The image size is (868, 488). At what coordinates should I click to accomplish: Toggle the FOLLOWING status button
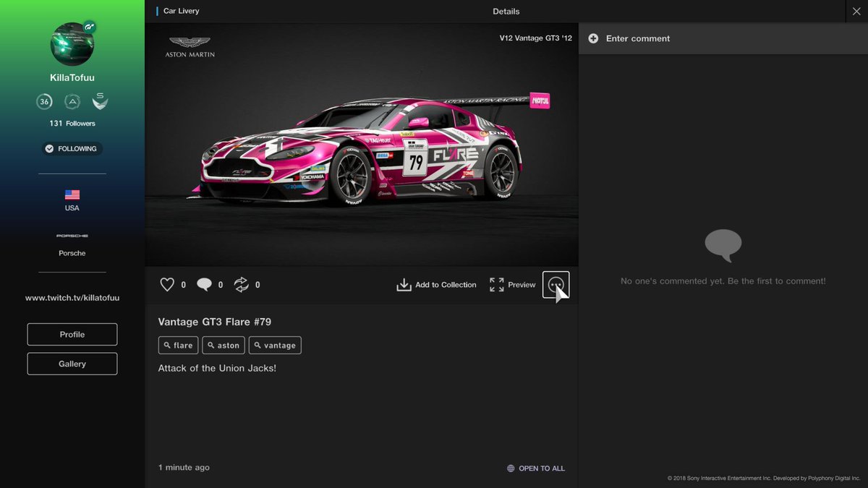[x=72, y=149]
